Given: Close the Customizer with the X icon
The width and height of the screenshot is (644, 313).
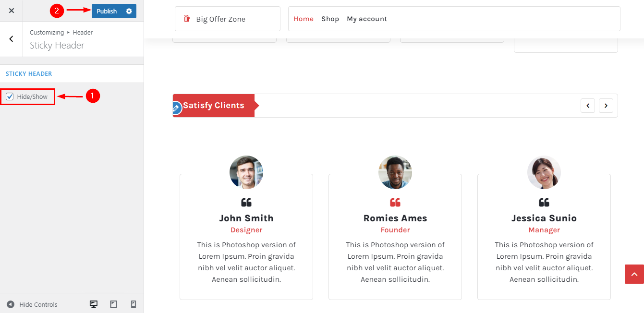Looking at the screenshot, I should pyautogui.click(x=12, y=11).
